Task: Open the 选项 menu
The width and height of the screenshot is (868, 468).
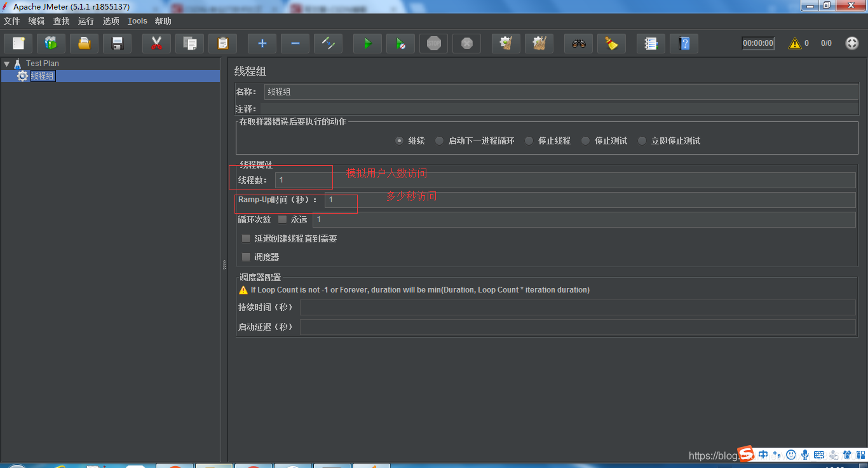Action: click(x=111, y=21)
